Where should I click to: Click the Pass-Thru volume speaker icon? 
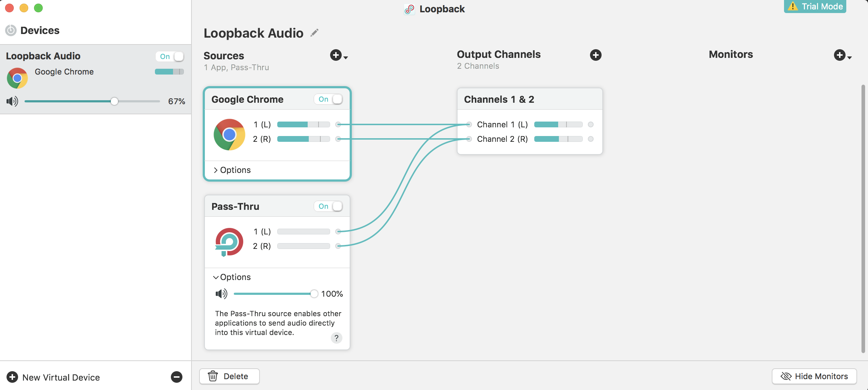pos(221,294)
